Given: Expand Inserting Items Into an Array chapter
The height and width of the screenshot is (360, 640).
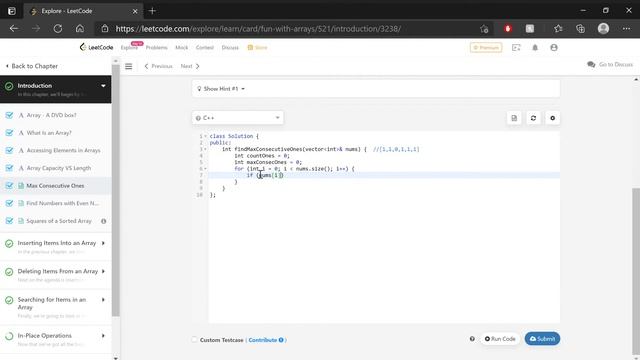Looking at the screenshot, I should 103,243.
